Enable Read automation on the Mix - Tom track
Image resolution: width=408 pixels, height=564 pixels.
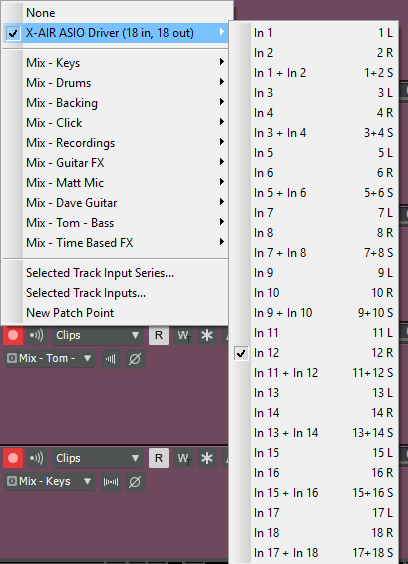159,335
